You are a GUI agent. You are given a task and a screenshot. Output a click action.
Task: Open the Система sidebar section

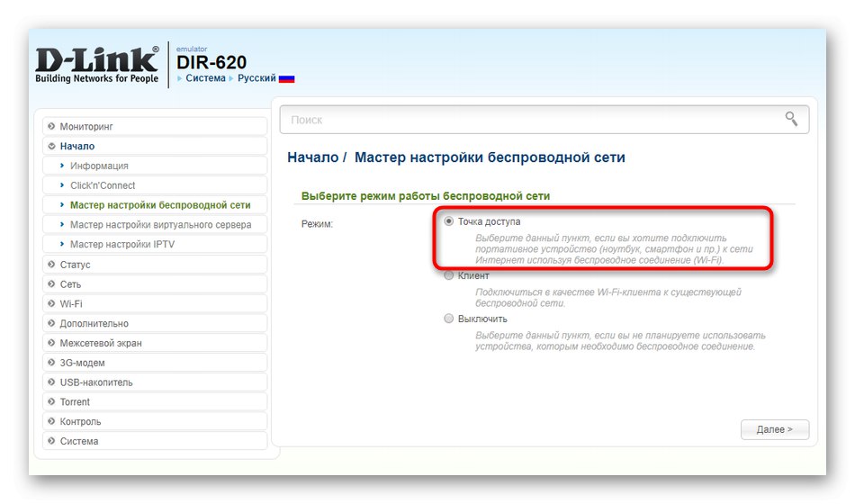click(155, 441)
